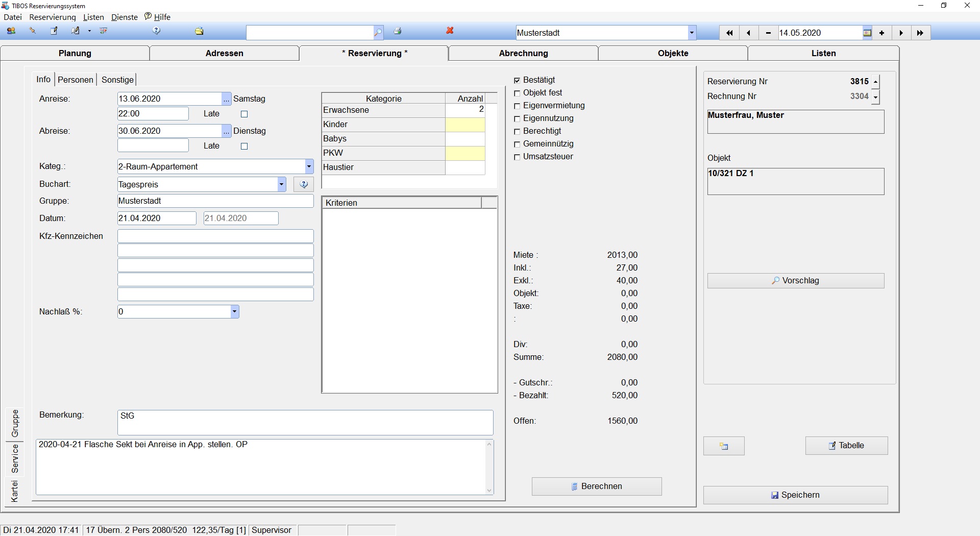Open the yellow folder icon in toolbar

(199, 31)
